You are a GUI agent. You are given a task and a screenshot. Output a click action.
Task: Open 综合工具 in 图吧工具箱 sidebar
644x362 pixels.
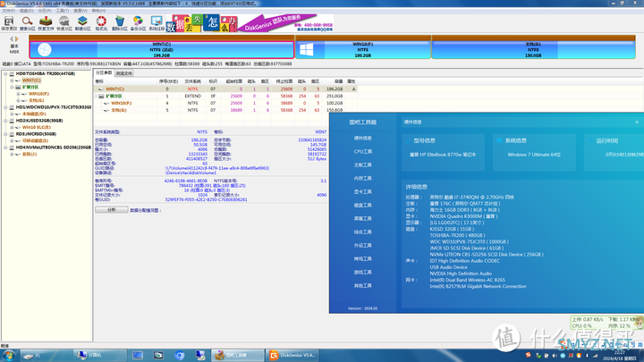(x=362, y=232)
